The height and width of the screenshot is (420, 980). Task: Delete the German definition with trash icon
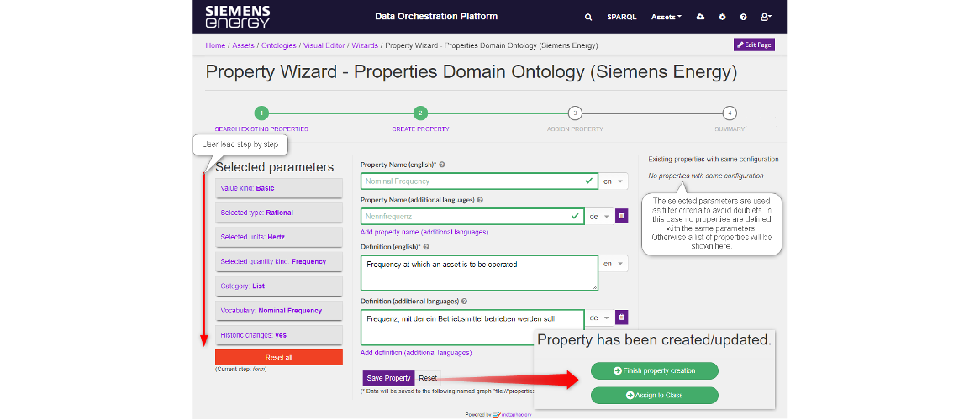click(622, 318)
